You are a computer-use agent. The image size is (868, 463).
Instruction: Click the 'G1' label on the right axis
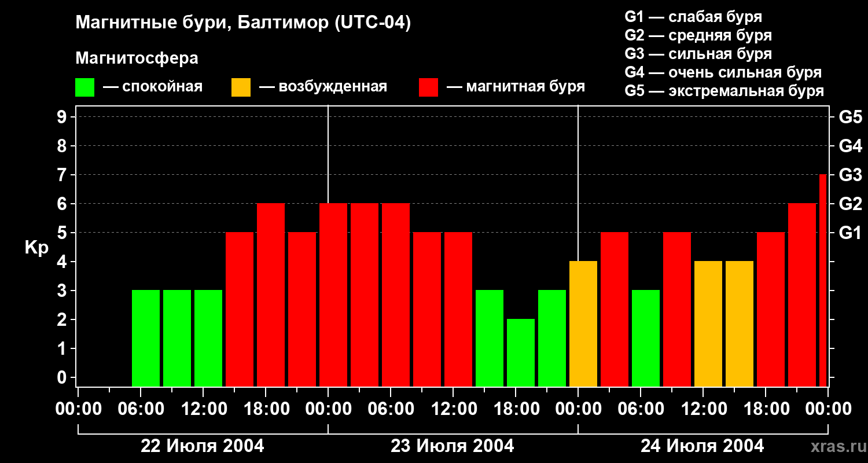coord(851,233)
